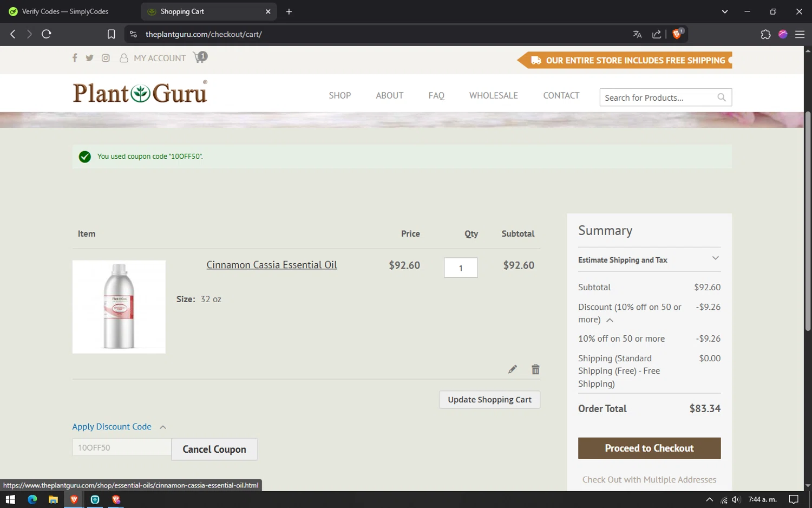Click Check Out with Multiple Addresses
Viewport: 812px width, 508px height.
coord(649,480)
